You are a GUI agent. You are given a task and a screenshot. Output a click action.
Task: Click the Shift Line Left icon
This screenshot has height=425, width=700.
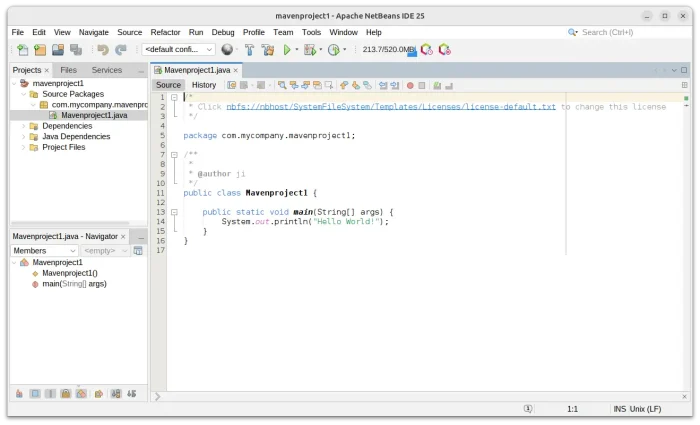coord(383,85)
